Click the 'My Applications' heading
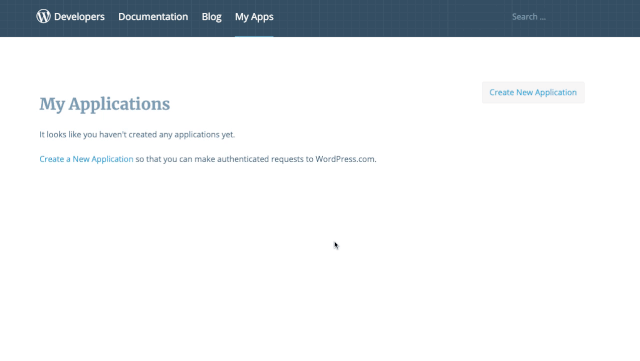 coord(104,104)
